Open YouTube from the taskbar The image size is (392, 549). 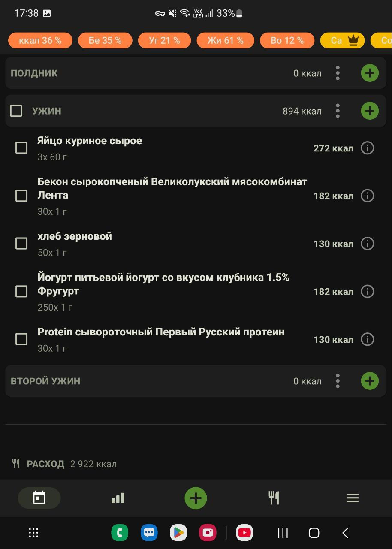tap(244, 533)
